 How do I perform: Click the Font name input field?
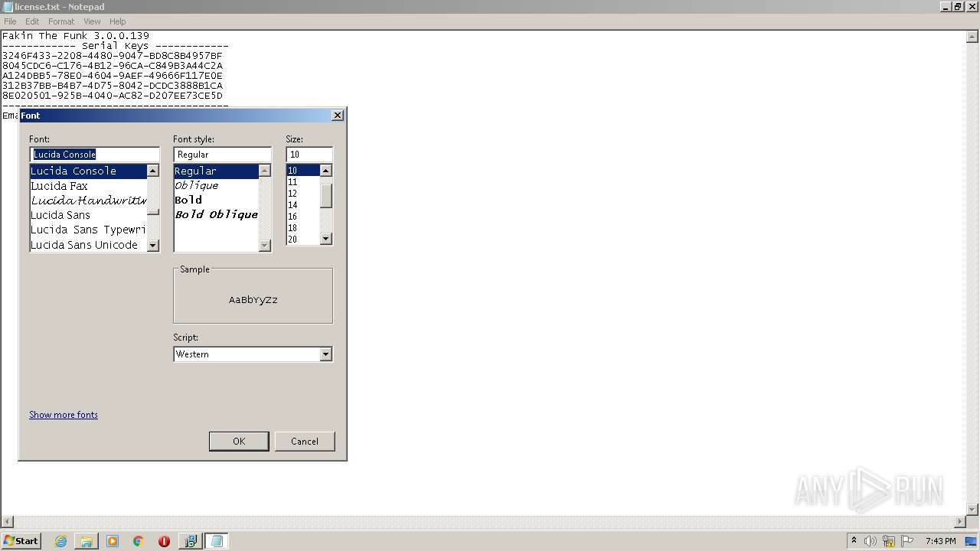94,155
